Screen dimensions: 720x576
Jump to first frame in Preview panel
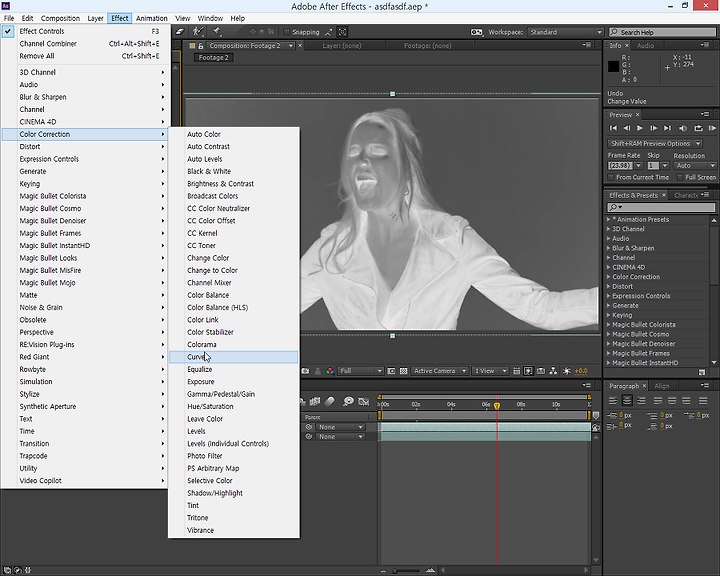pos(613,128)
